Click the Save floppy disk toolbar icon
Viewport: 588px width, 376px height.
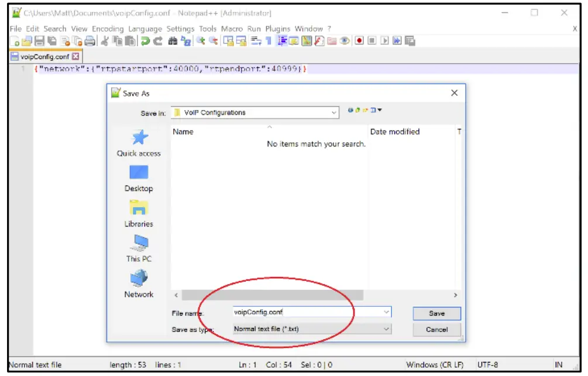click(39, 41)
